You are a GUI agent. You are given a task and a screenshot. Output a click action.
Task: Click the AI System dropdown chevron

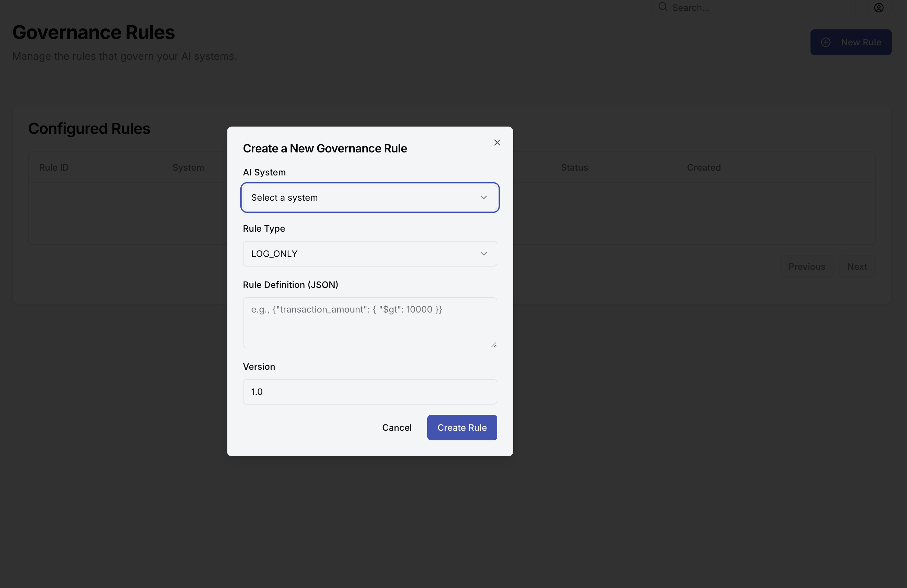pyautogui.click(x=484, y=197)
